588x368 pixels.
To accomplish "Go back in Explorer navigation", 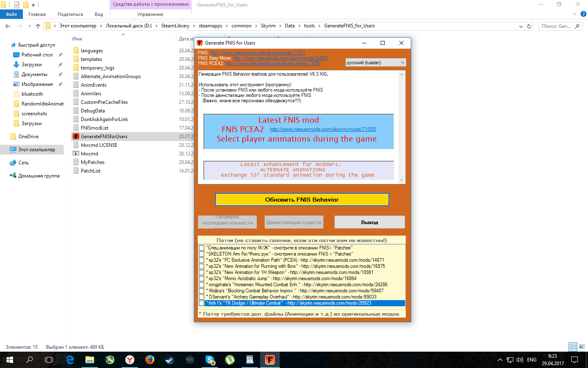I will coord(8,26).
